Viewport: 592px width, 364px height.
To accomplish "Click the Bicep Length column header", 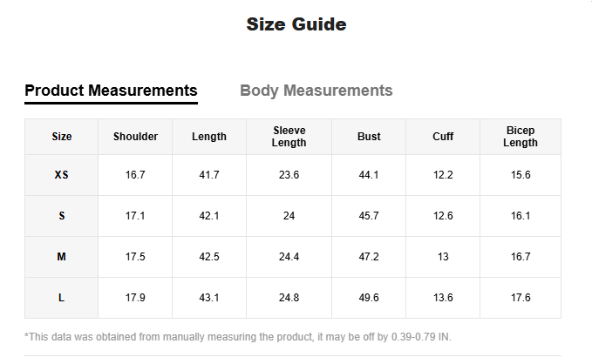I will [x=521, y=137].
